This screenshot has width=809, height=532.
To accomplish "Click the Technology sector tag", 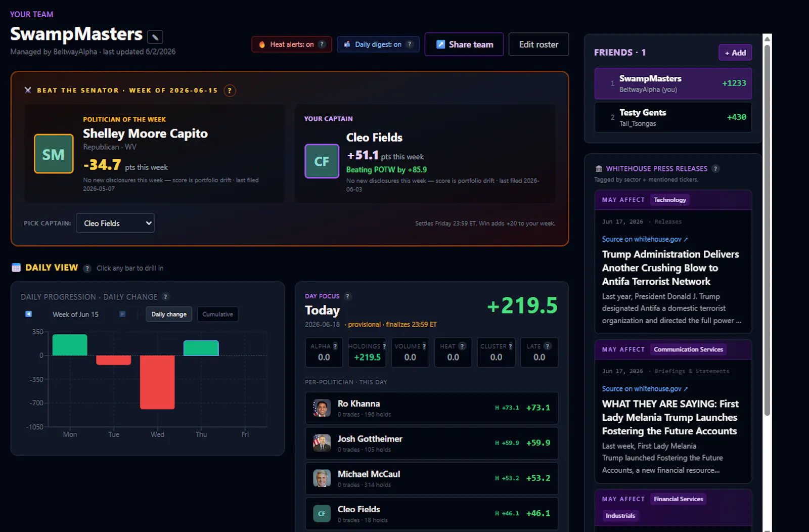I will [669, 200].
